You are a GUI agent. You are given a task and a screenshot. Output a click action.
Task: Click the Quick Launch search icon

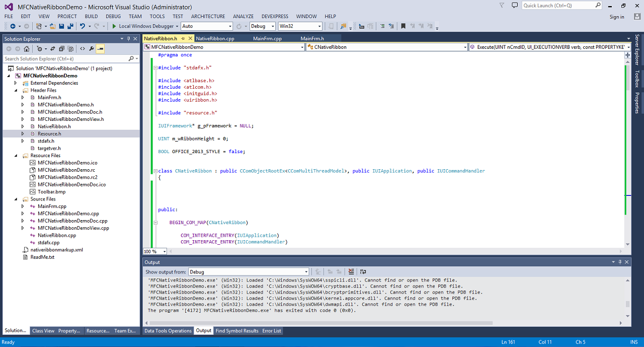click(598, 6)
